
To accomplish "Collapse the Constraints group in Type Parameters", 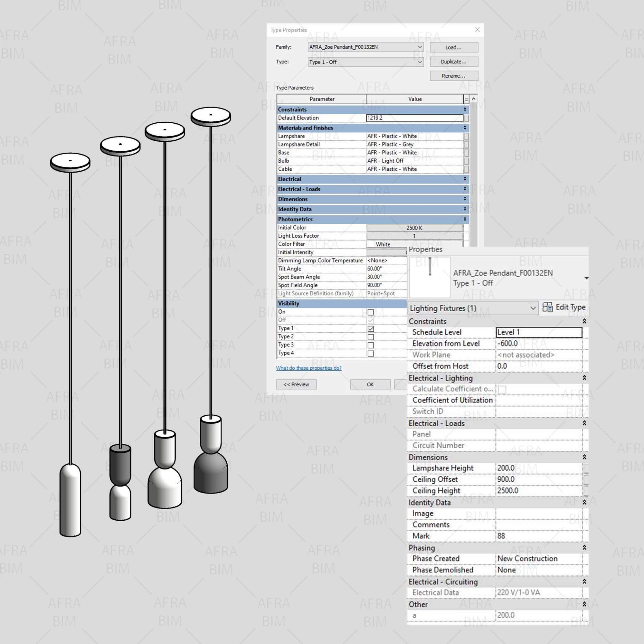I will point(465,109).
